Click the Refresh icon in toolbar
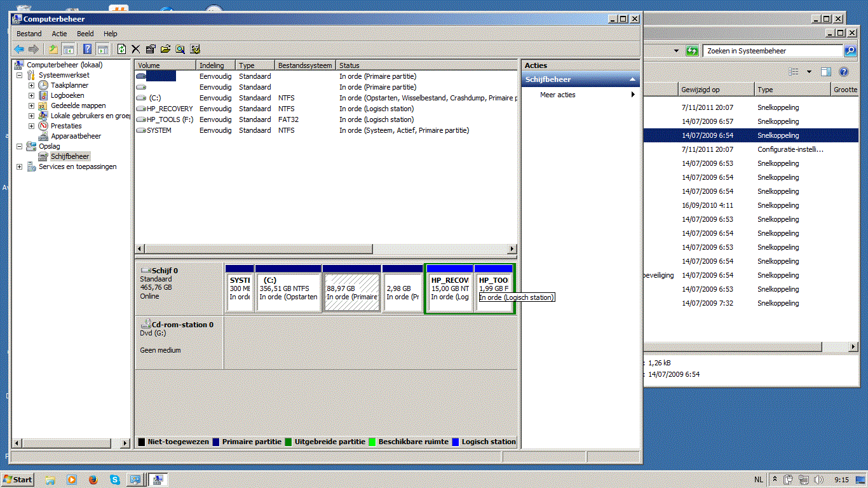This screenshot has height=488, width=868. pyautogui.click(x=121, y=49)
